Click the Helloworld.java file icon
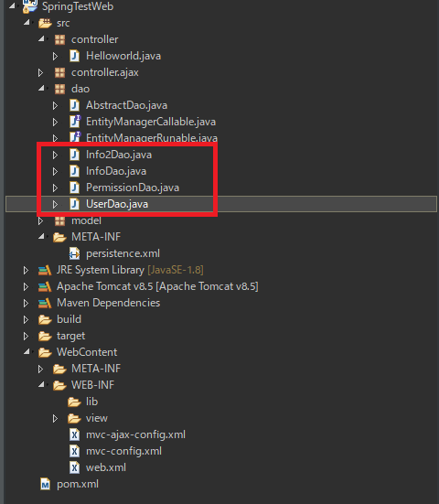 tap(75, 56)
